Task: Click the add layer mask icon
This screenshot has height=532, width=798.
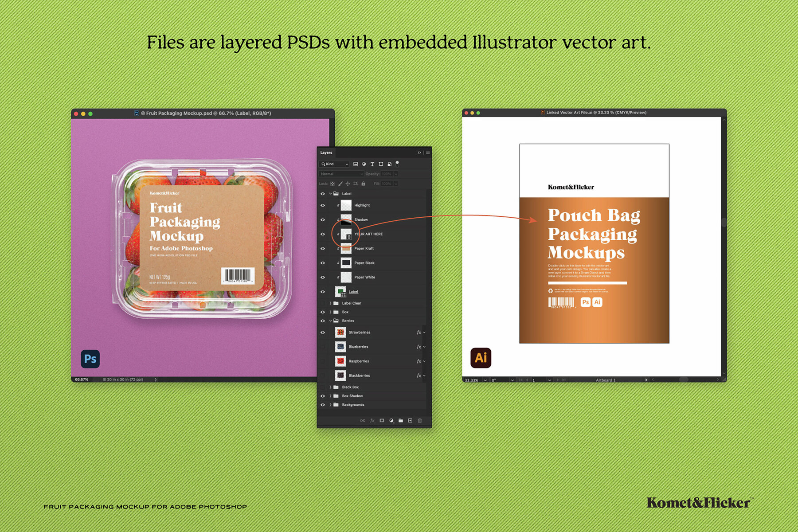Action: (382, 420)
